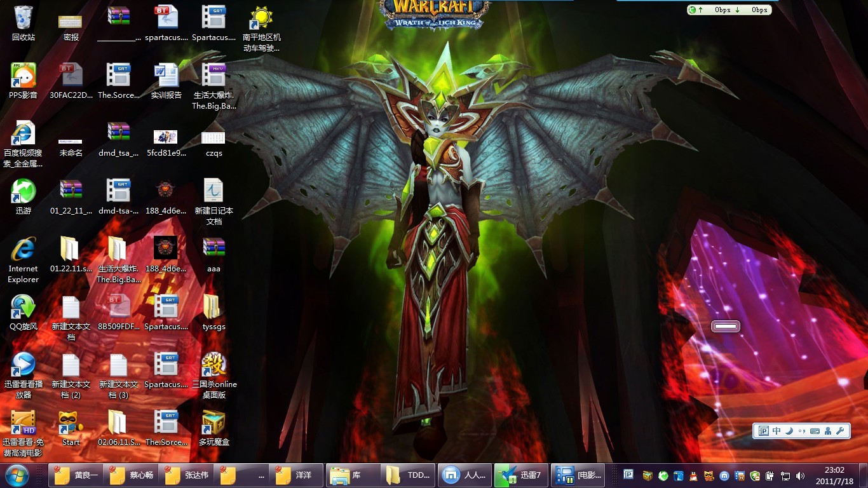Toggle the soft keyboard on IME bar
868x488 pixels.
click(815, 431)
